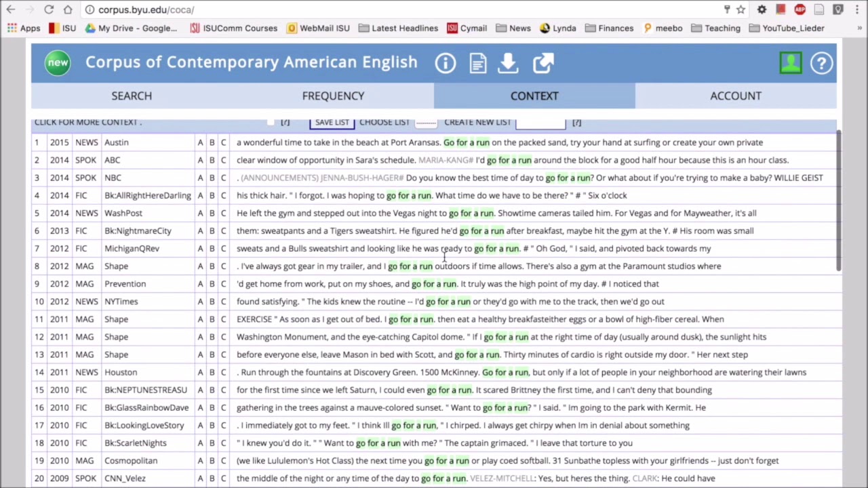Open source Bk:NightmareCity in row 6
868x488 pixels.
(138, 230)
